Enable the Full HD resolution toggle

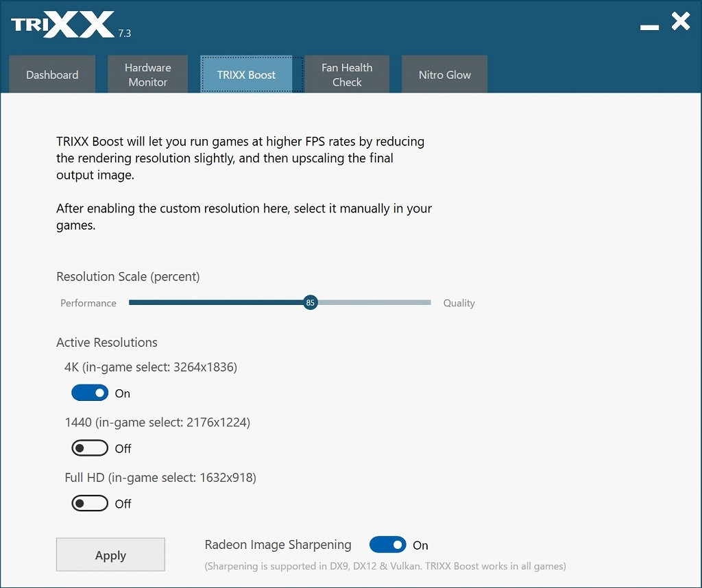(x=90, y=504)
